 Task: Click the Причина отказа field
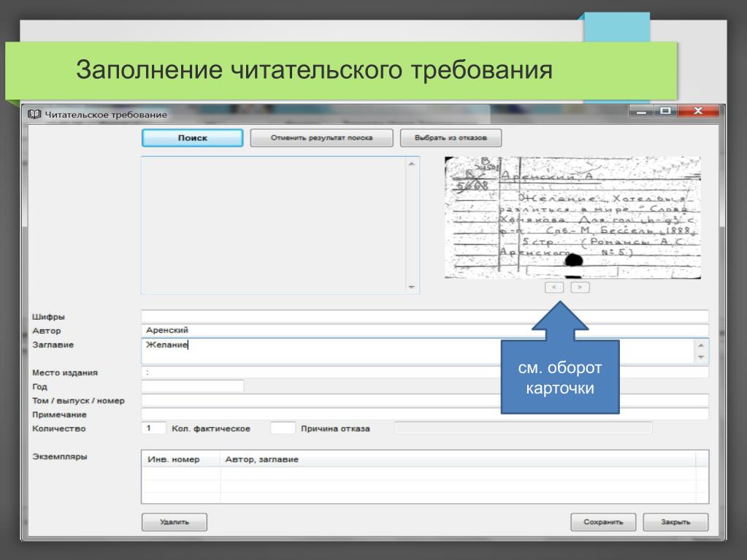[x=523, y=428]
